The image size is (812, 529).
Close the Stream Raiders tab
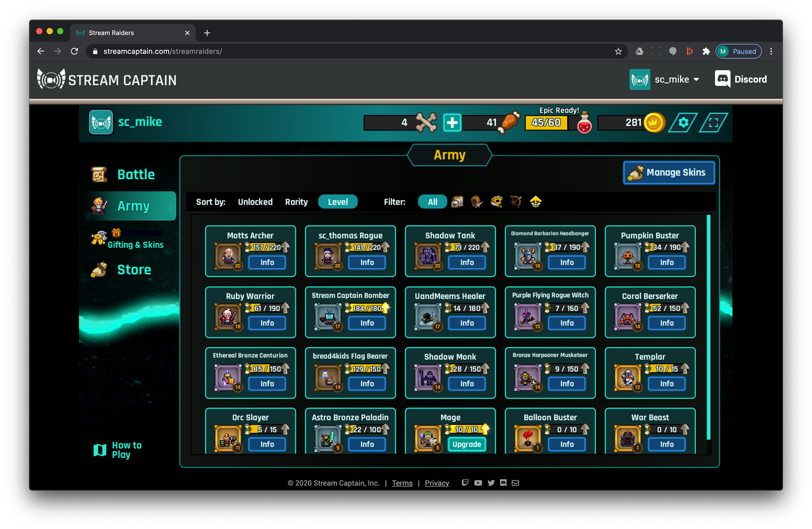187,33
